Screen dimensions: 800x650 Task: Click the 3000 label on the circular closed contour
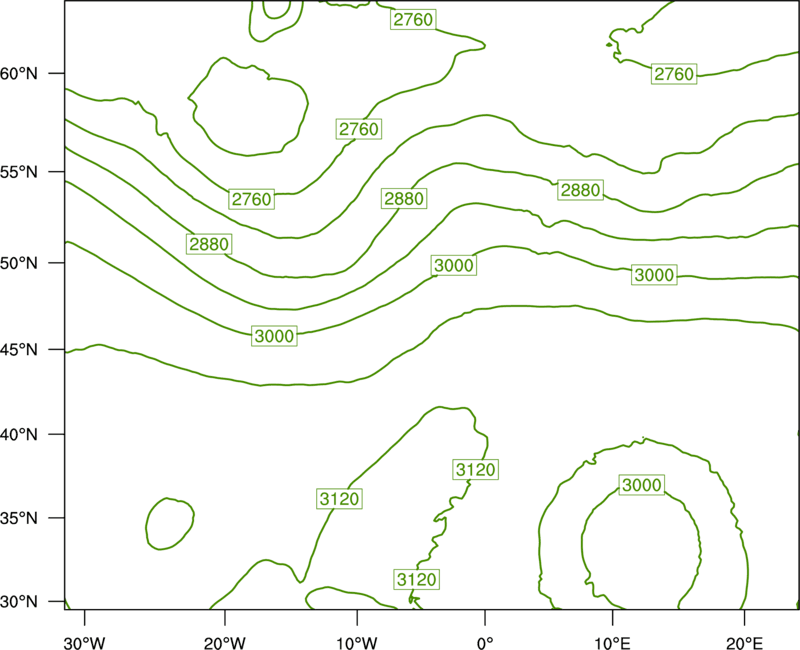tap(642, 485)
